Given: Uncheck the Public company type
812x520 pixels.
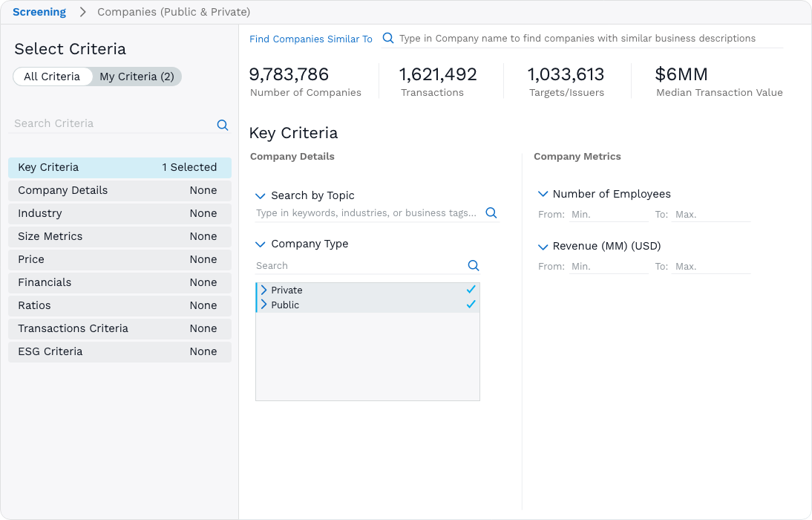Looking at the screenshot, I should tap(470, 305).
